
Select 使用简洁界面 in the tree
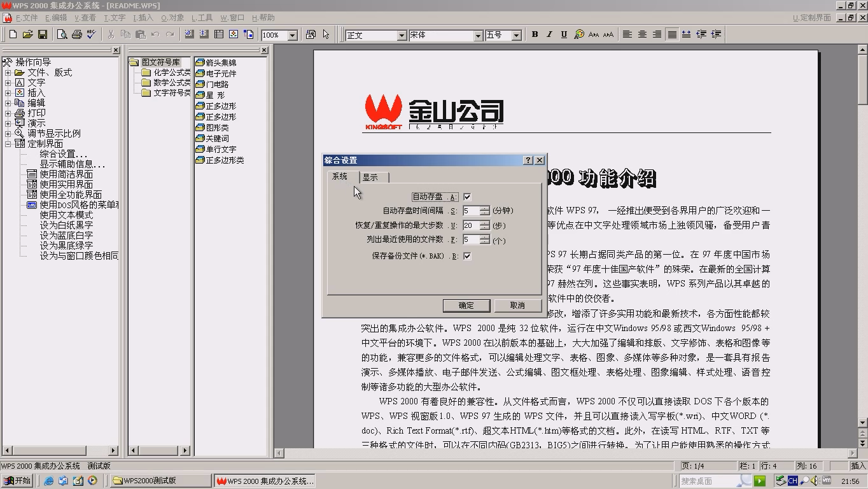tap(66, 174)
